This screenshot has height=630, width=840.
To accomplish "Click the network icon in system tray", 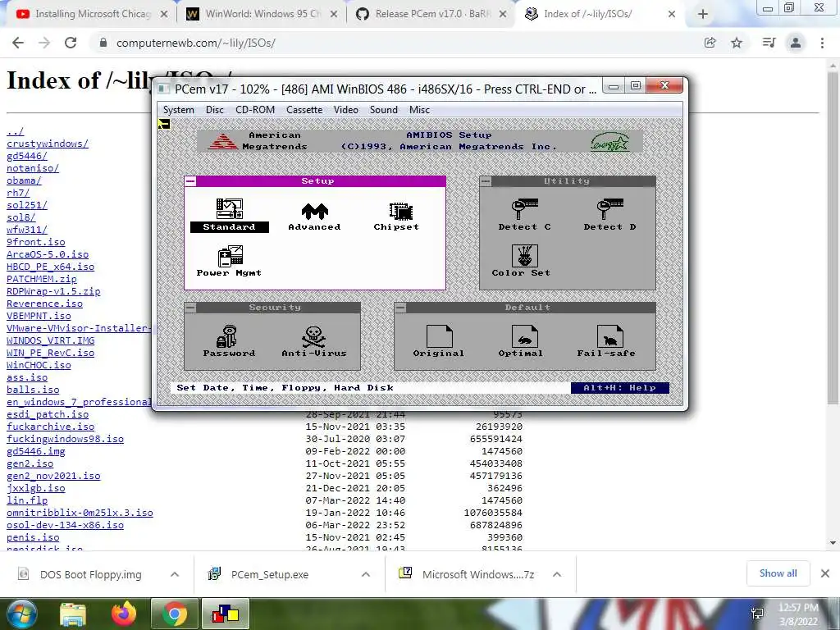I will coord(757,614).
